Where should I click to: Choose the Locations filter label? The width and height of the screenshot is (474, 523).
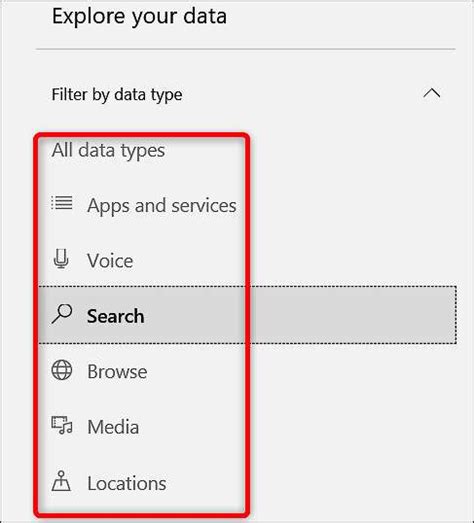tap(127, 483)
